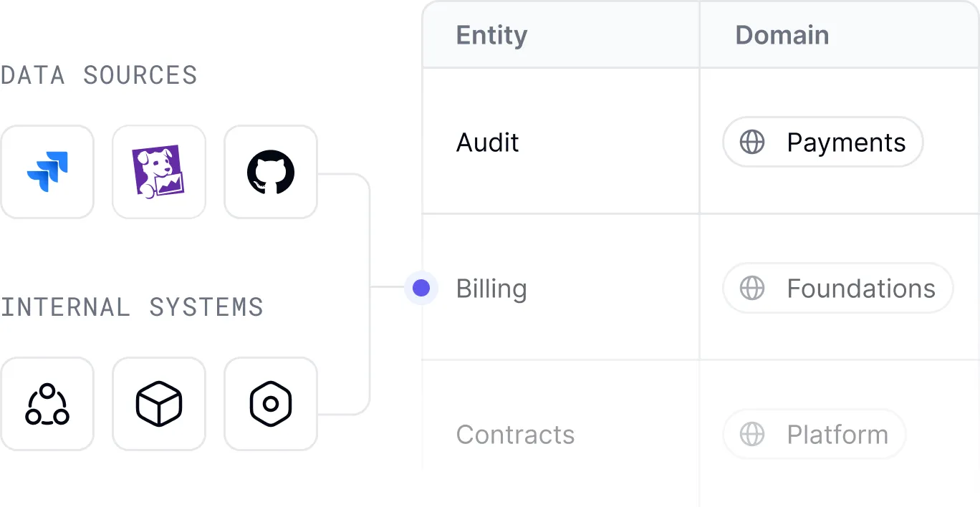980x507 pixels.
Task: Click the globe icon in the Payments badge
Action: click(x=751, y=142)
